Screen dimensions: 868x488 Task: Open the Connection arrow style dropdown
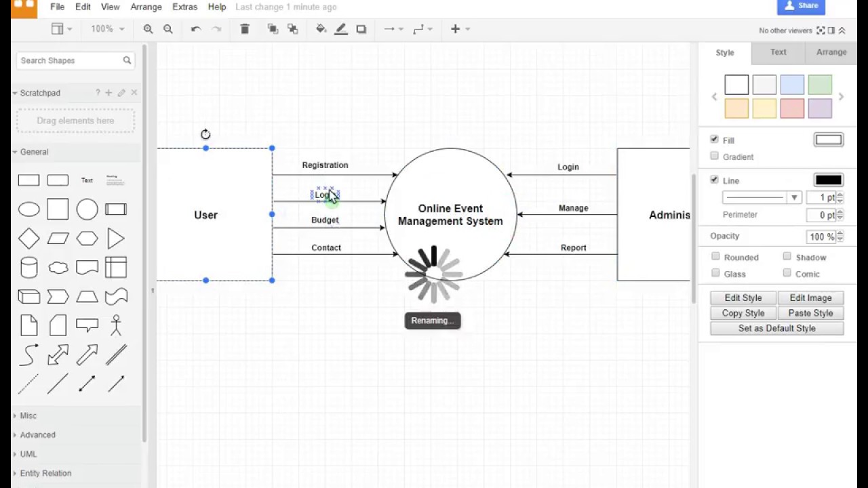point(393,29)
